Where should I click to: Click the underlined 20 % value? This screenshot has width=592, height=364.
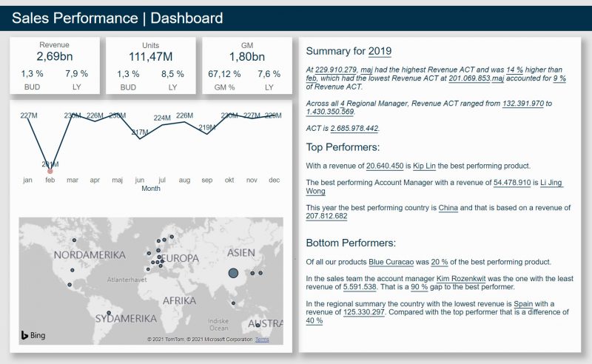tap(440, 262)
